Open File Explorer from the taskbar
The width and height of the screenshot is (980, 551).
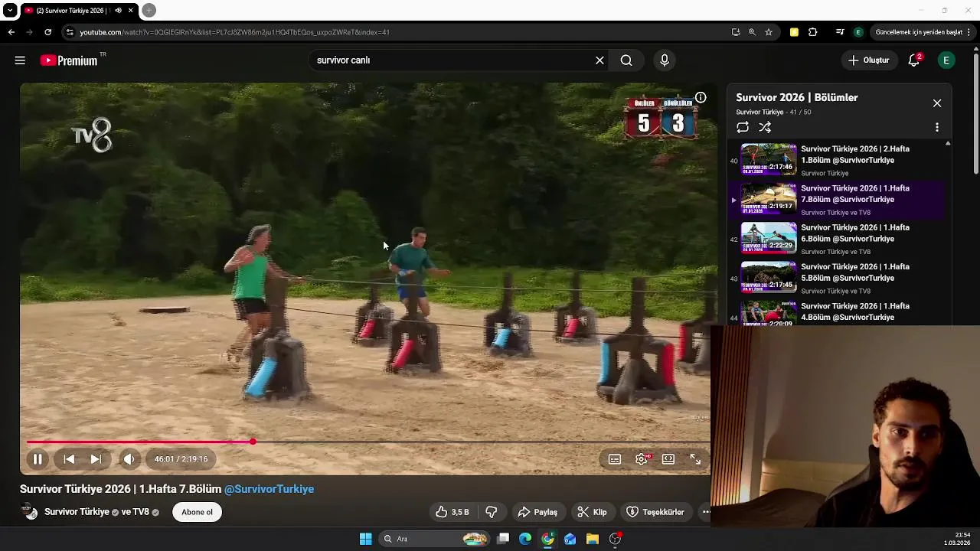593,539
